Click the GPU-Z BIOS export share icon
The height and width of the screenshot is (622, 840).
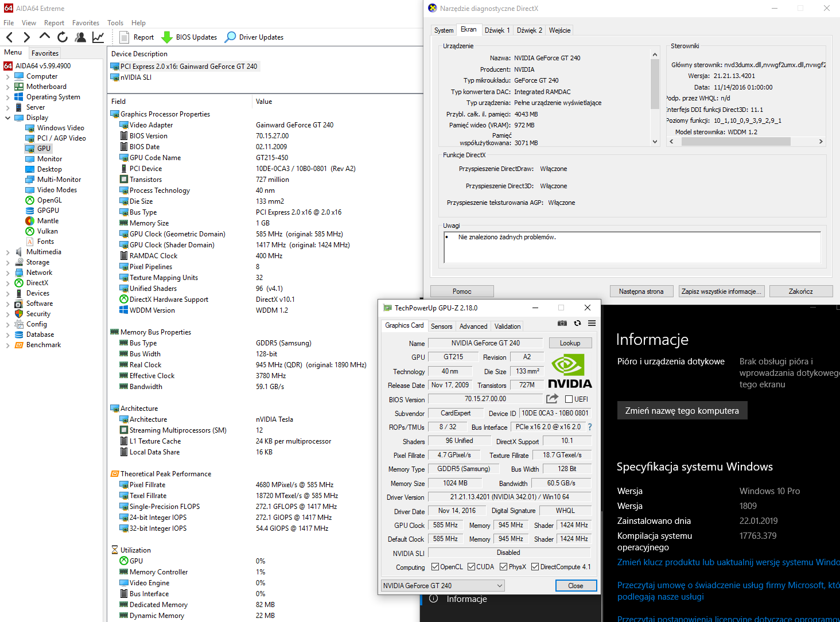(x=552, y=399)
